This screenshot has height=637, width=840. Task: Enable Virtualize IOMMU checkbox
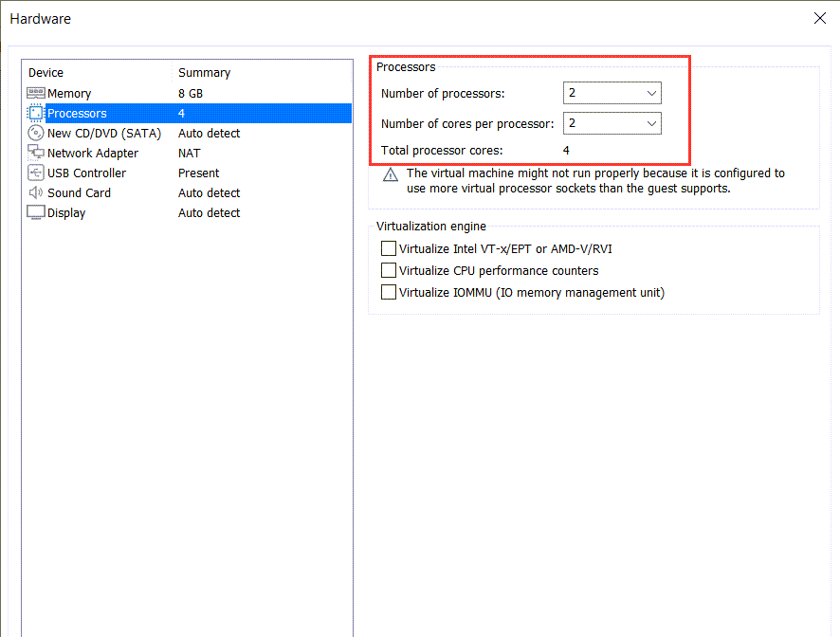pos(389,293)
